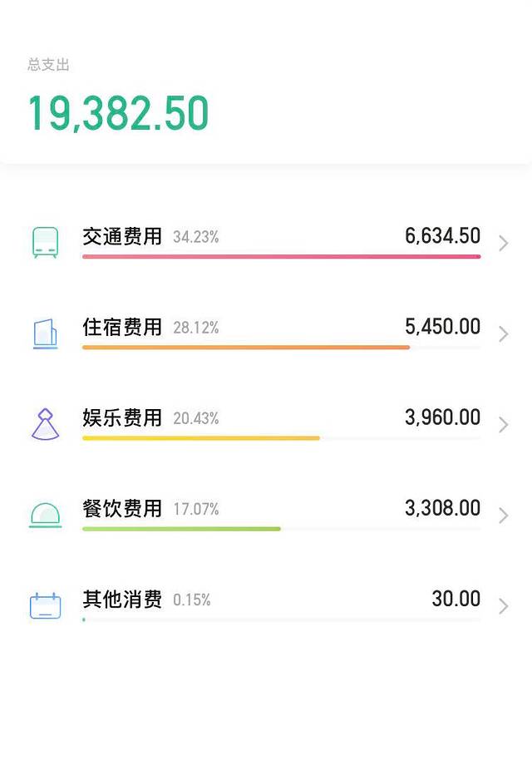The width and height of the screenshot is (532, 775).
Task: Open the 住宿费用 category label
Action: point(122,327)
